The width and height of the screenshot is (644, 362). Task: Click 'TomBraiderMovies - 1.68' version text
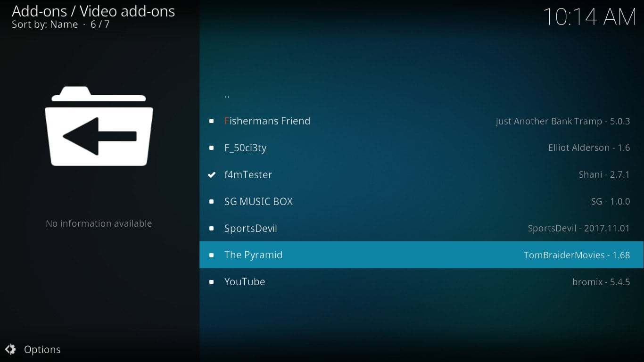tap(577, 255)
